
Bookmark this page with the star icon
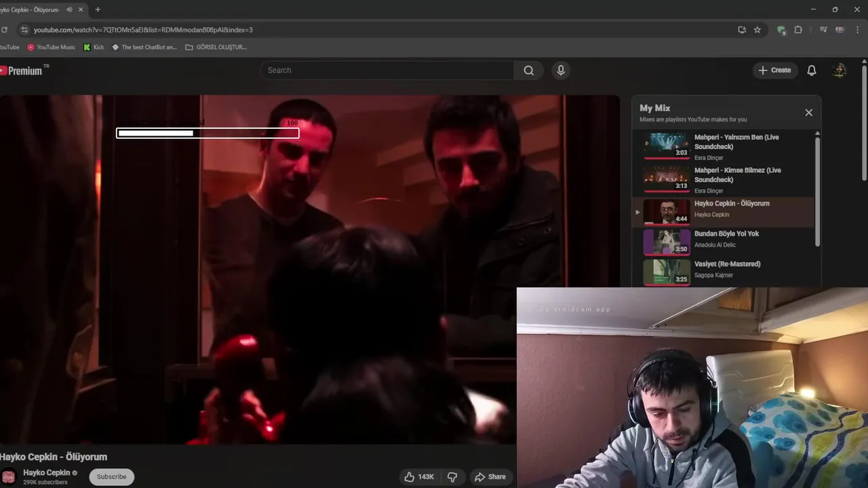tap(757, 30)
